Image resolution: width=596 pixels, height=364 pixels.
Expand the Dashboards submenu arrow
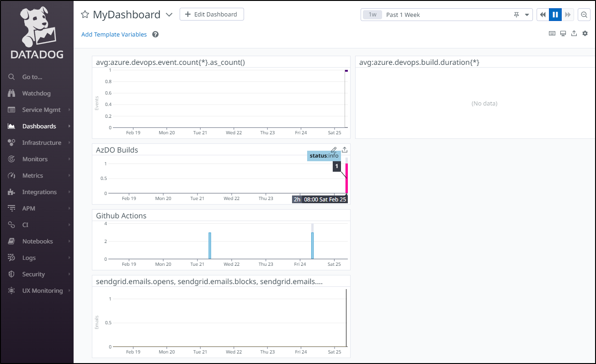[69, 126]
